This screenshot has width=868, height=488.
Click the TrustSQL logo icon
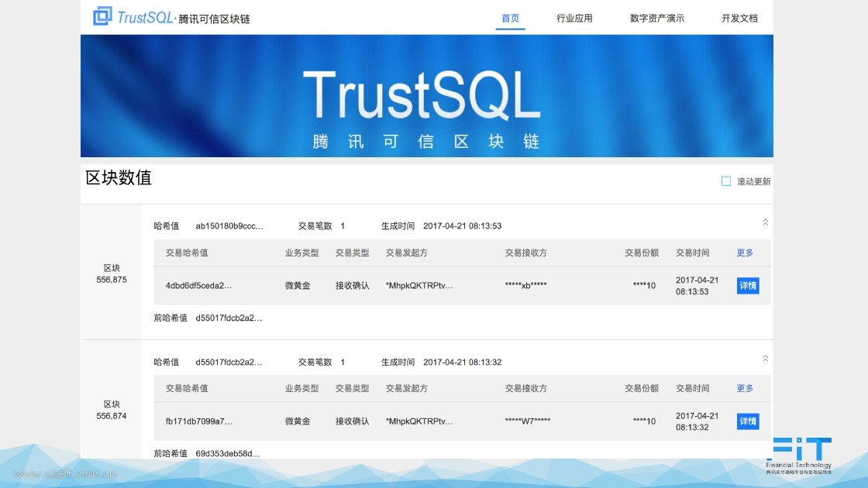pos(102,16)
